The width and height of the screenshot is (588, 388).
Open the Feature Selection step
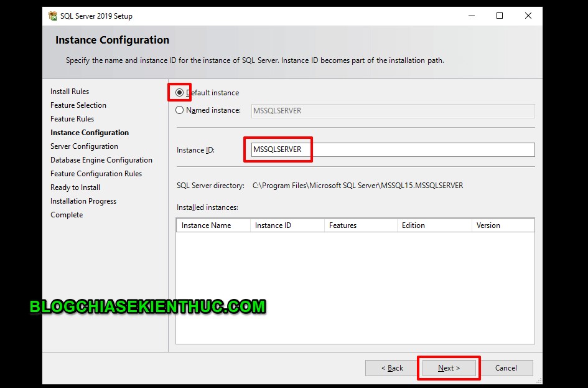coord(78,105)
